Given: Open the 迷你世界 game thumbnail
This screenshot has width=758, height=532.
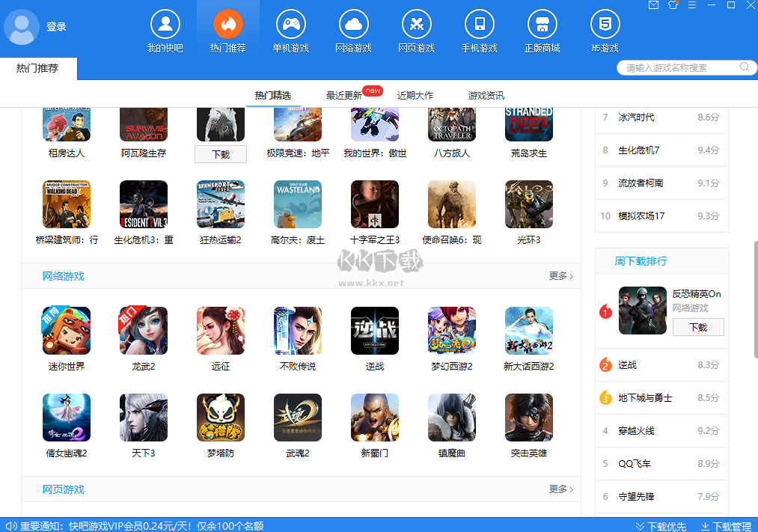Looking at the screenshot, I should point(66,331).
